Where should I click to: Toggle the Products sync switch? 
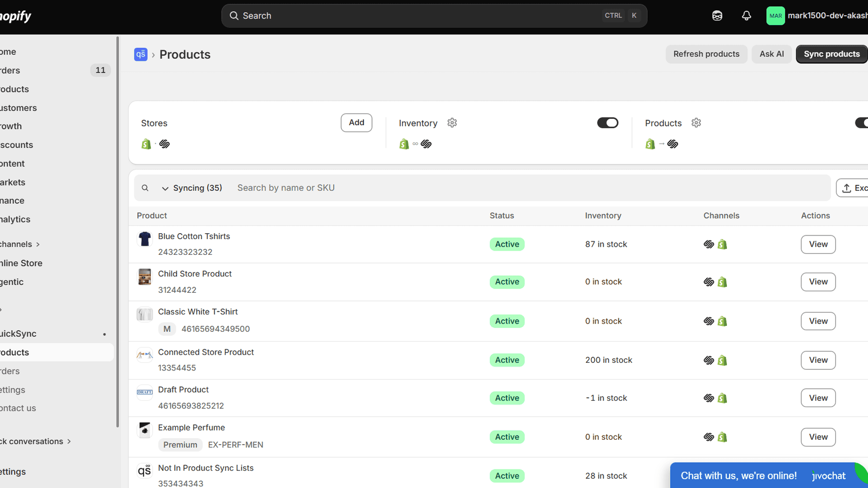pos(861,123)
